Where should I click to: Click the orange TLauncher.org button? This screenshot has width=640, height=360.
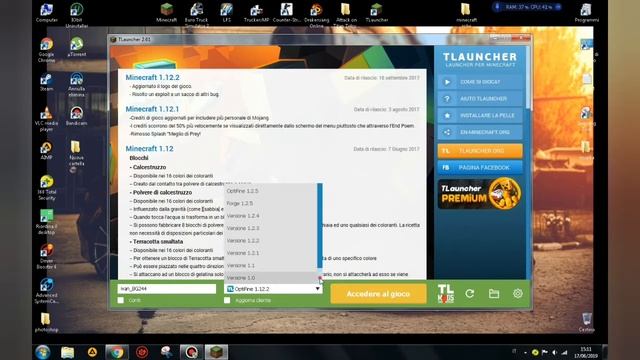coord(480,151)
